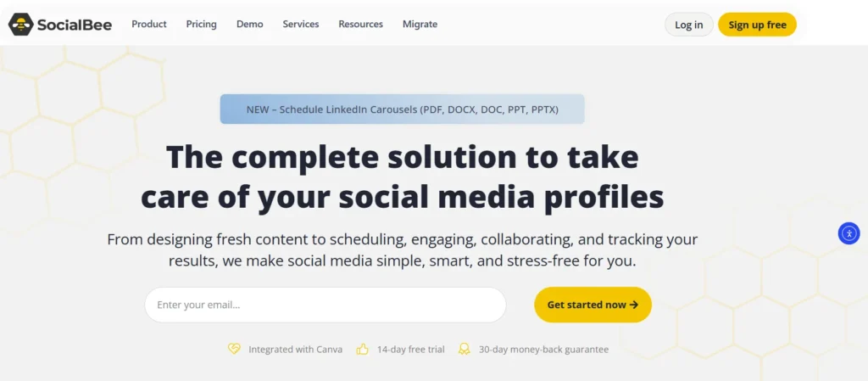The image size is (868, 381).
Task: Select Demo in the navigation bar
Action: point(250,25)
